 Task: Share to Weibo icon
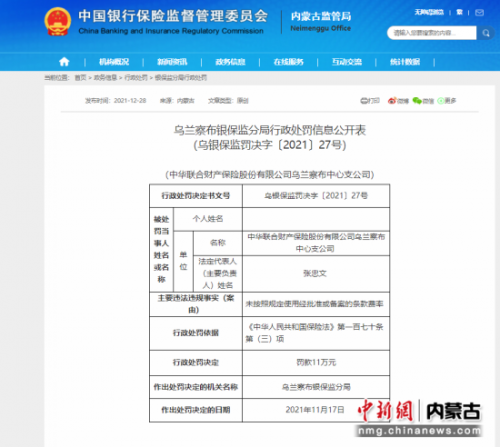pyautogui.click(x=392, y=101)
